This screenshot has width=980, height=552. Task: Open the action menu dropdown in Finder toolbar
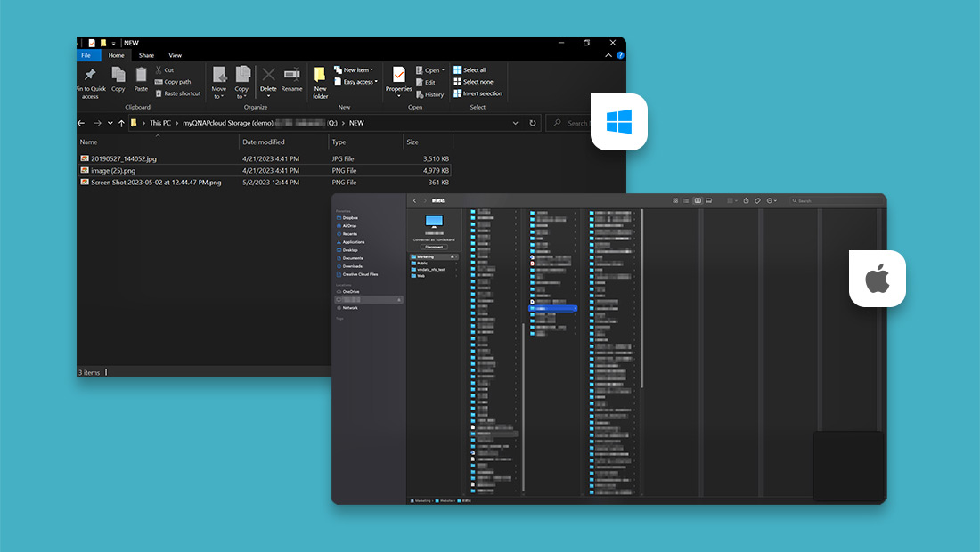coord(770,200)
